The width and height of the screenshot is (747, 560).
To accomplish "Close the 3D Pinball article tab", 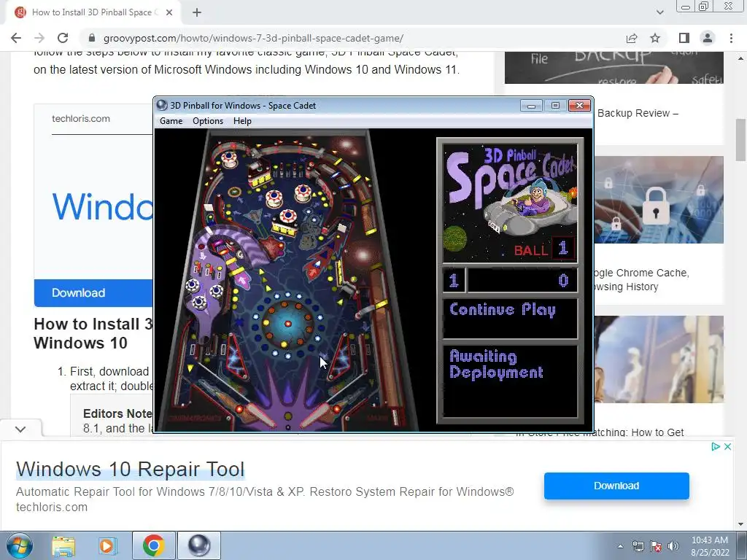I will click(169, 13).
